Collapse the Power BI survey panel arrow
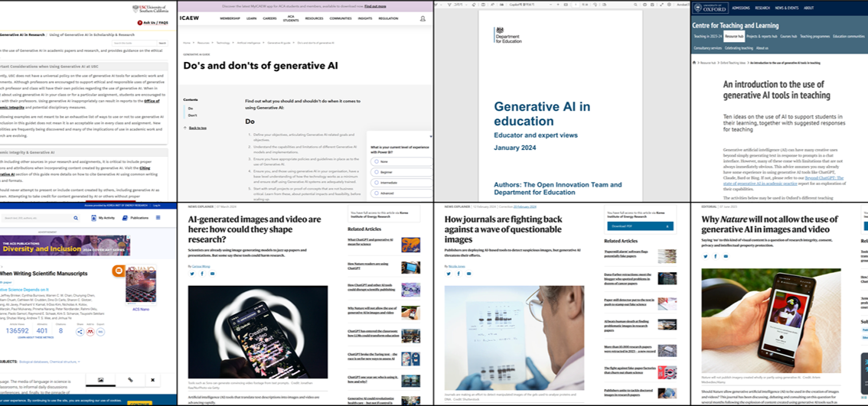The width and height of the screenshot is (868, 406). point(430,137)
